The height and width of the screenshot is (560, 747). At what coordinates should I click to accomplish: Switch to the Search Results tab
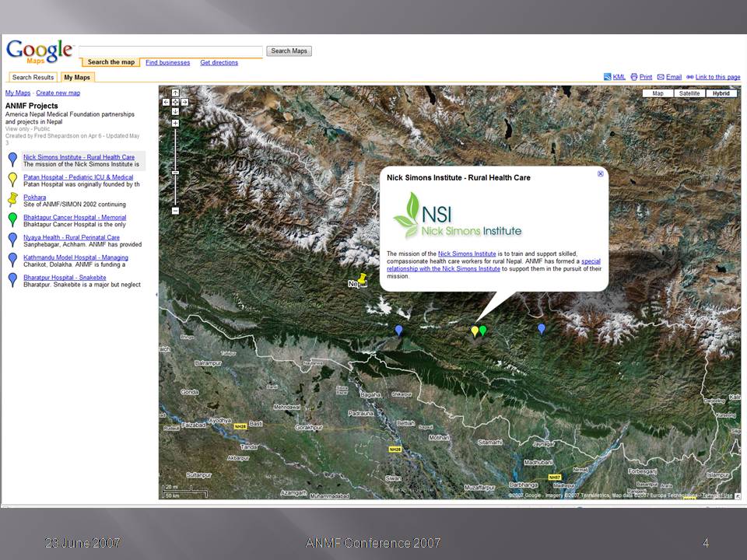(33, 77)
